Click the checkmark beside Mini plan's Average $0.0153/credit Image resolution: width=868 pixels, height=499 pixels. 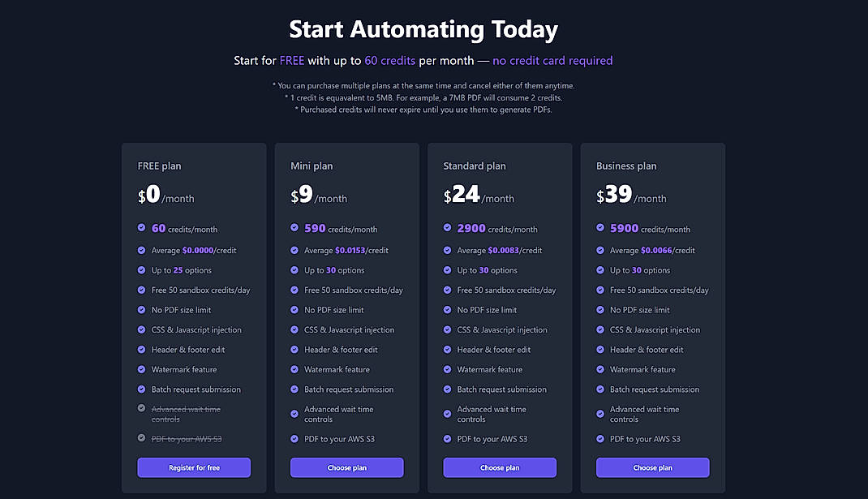[294, 250]
